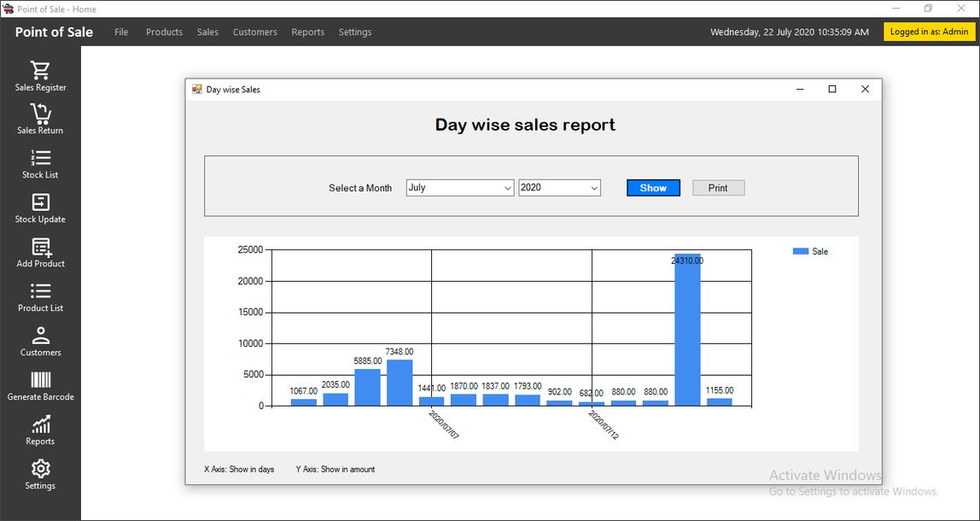Image resolution: width=980 pixels, height=521 pixels.
Task: Click the y-axis value 25000
Action: [x=250, y=249]
